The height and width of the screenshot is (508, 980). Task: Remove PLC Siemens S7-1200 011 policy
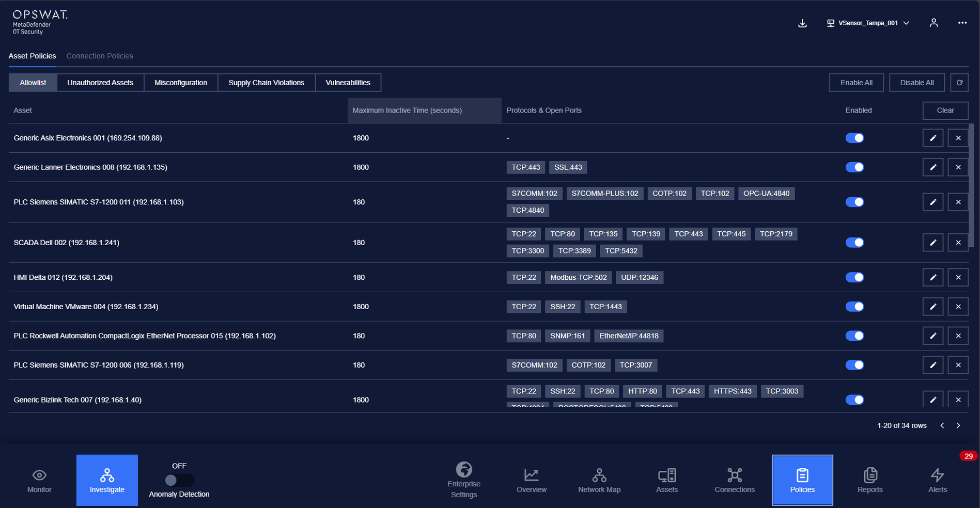point(958,202)
